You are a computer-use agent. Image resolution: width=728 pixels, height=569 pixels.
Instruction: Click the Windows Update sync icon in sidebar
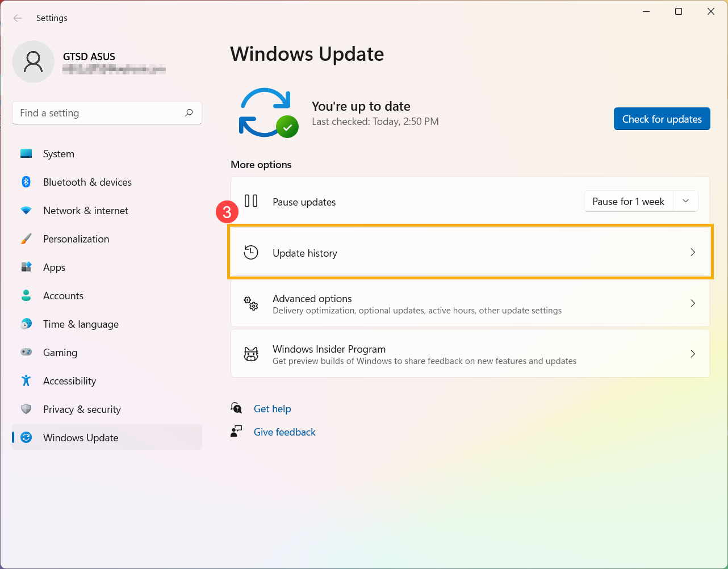pos(26,437)
